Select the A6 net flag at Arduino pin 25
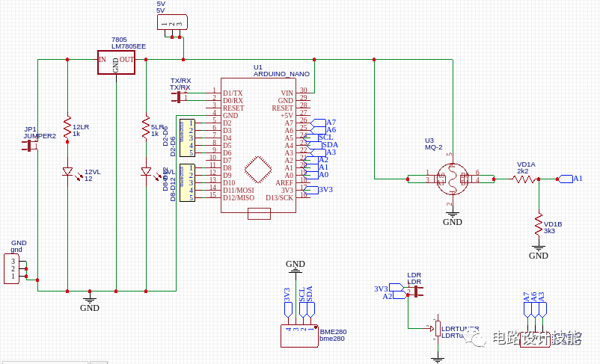The image size is (600, 364). [x=318, y=130]
